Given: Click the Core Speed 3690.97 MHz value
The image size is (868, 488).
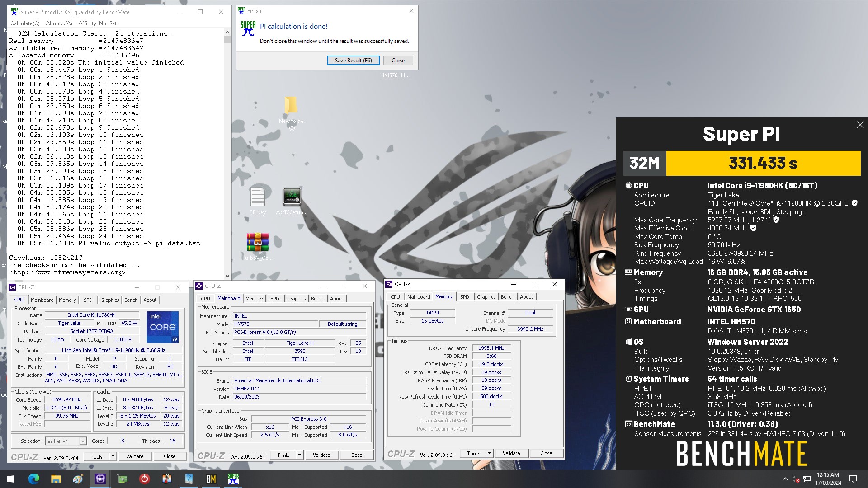Looking at the screenshot, I should [67, 399].
